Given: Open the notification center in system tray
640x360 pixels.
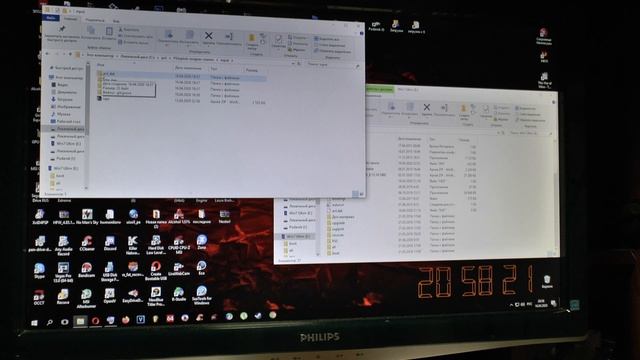Looking at the screenshot, I should click(553, 303).
